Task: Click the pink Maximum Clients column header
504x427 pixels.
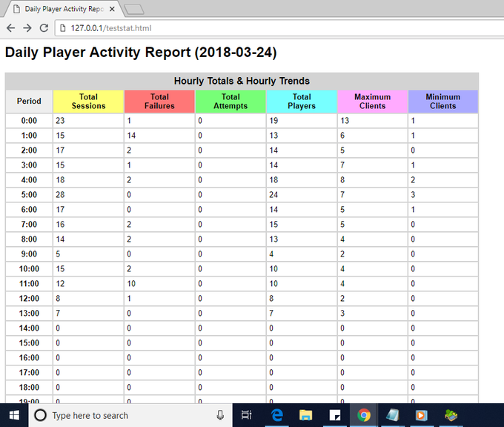Action: 372,102
